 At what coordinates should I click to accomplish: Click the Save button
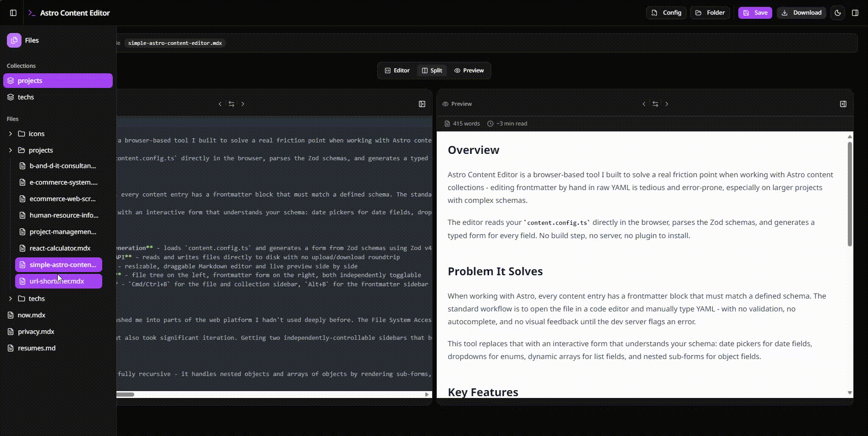pos(755,13)
